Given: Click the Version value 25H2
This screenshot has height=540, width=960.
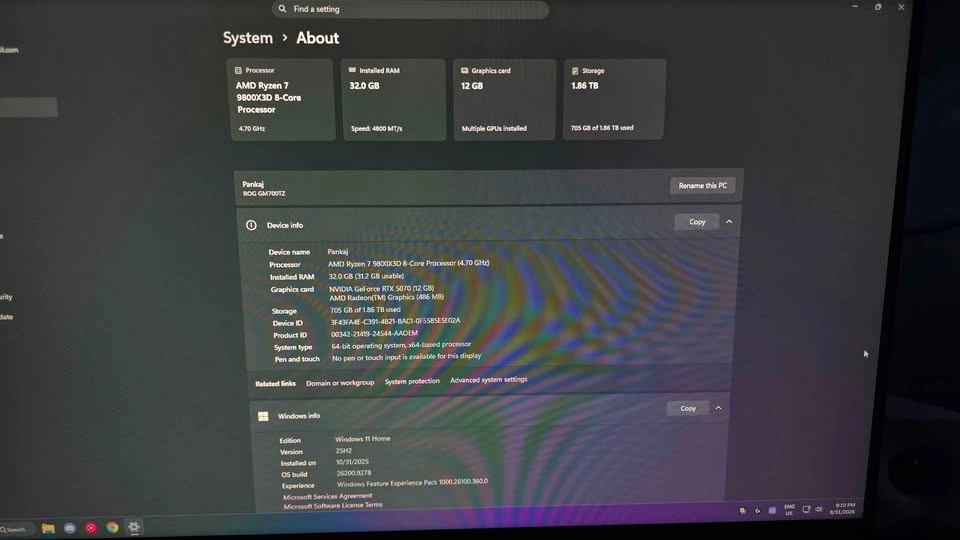Looking at the screenshot, I should 343,450.
